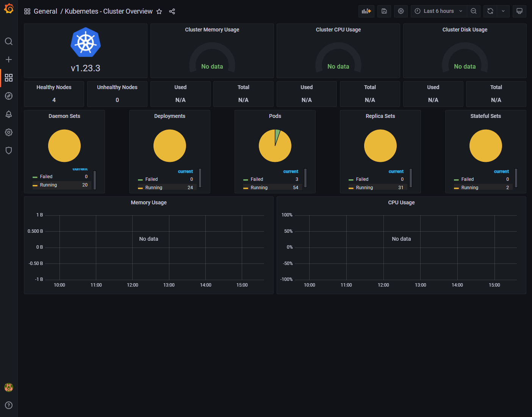
Task: Open the user profile avatar
Action: (x=9, y=387)
